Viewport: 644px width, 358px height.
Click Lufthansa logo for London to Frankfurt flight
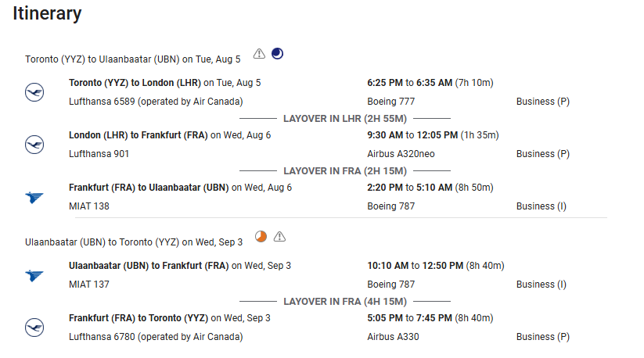[34, 145]
